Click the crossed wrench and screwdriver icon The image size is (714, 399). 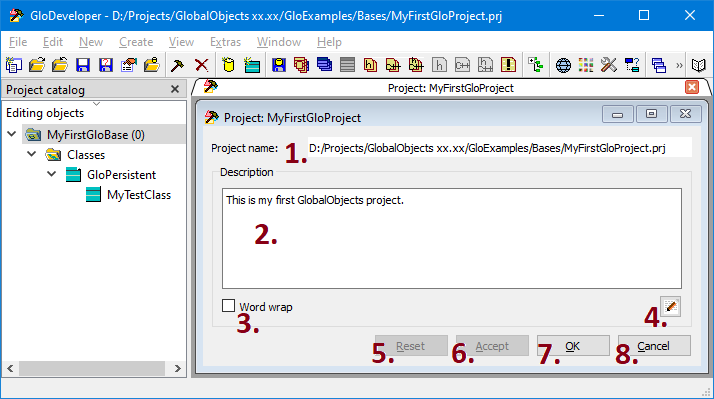[x=609, y=65]
